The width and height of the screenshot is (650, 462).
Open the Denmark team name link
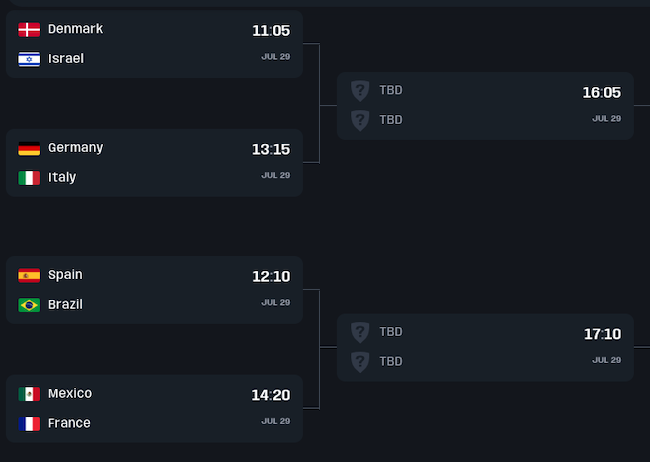tap(75, 29)
